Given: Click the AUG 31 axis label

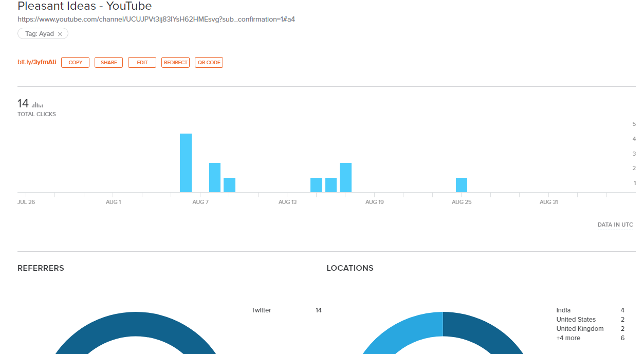Looking at the screenshot, I should [549, 202].
